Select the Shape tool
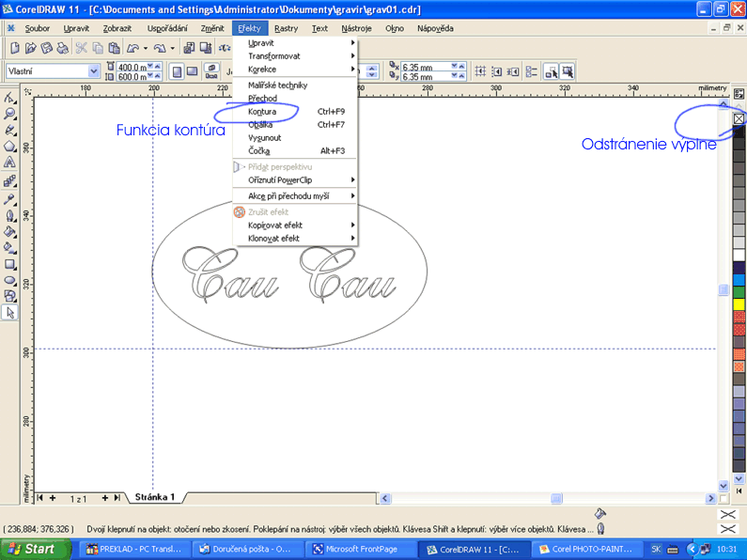This screenshot has width=747, height=560. pos(9,98)
